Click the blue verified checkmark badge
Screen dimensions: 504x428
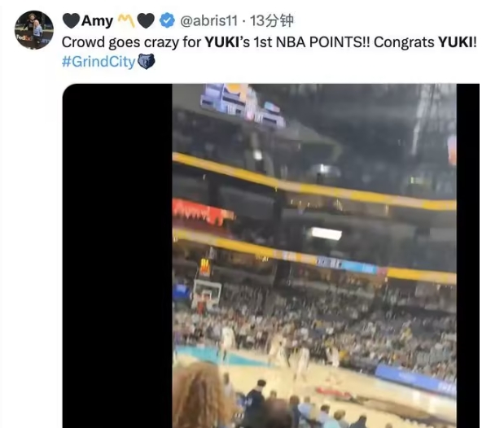pyautogui.click(x=167, y=21)
